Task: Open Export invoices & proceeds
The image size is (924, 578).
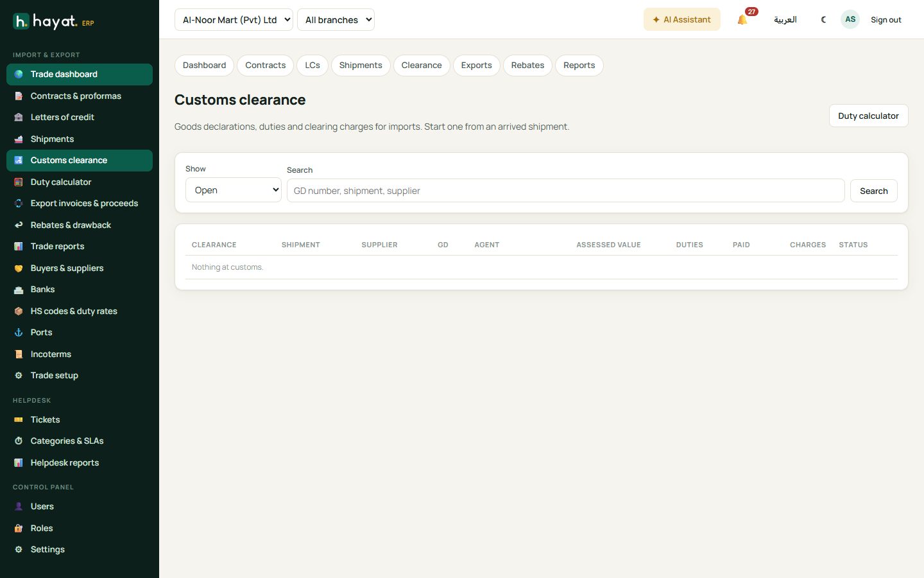Action: pyautogui.click(x=80, y=204)
